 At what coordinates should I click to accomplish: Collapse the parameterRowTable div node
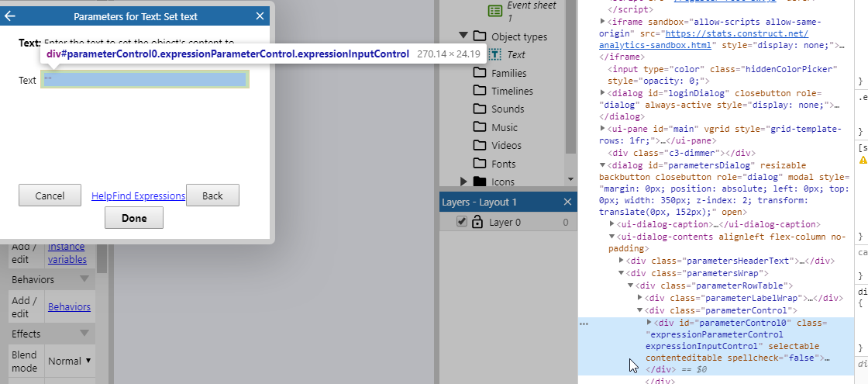(x=631, y=285)
